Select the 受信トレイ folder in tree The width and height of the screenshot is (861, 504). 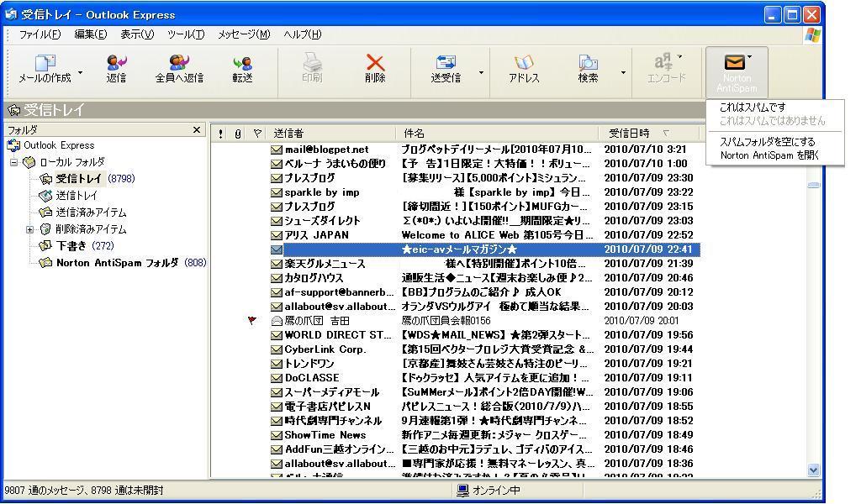tap(78, 179)
